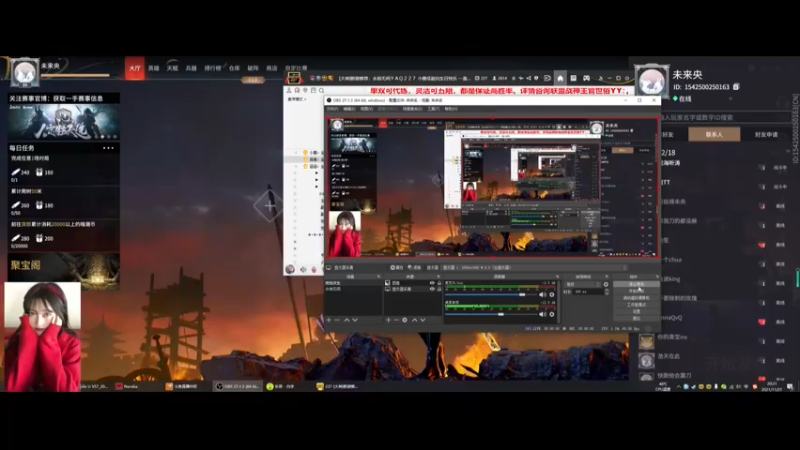The height and width of the screenshot is (450, 800).
Task: Move scene down in OBS scenes list
Action: pyautogui.click(x=355, y=320)
